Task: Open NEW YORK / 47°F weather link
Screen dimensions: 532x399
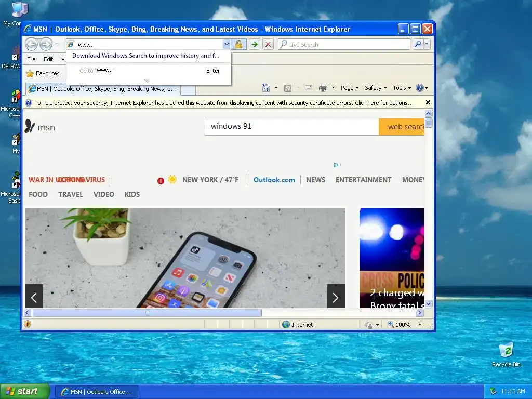Action: [210, 180]
